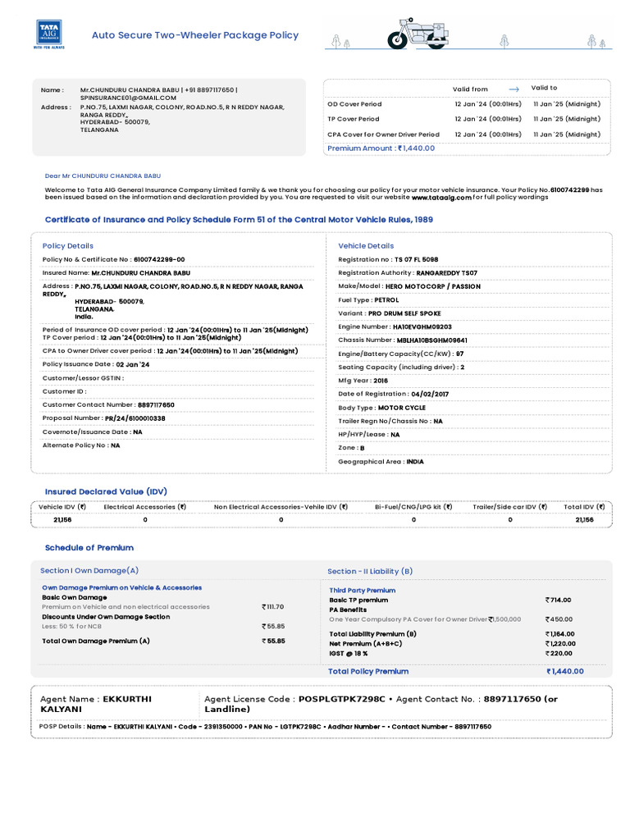Click the Schedule of Premium heading
The width and height of the screenshot is (630, 840).
(89, 547)
